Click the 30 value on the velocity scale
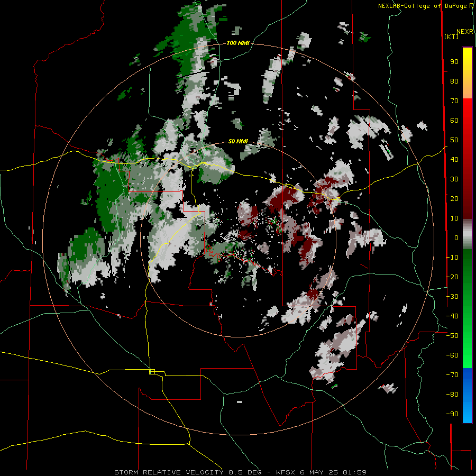 pos(454,179)
